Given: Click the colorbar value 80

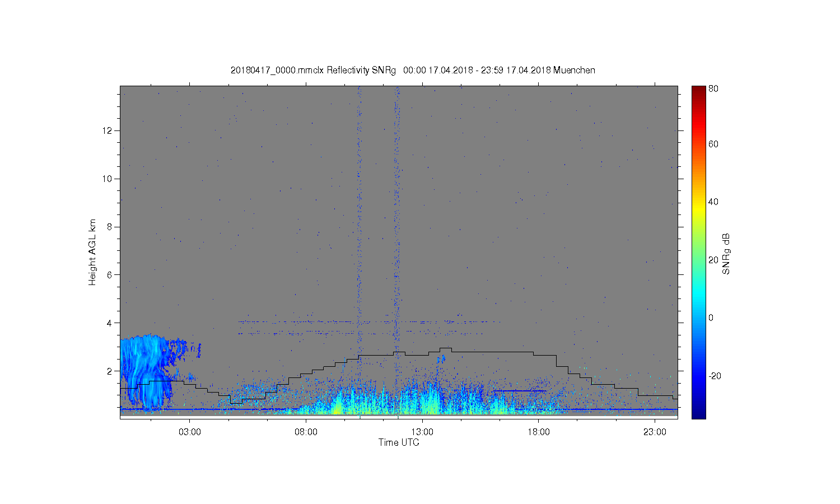Looking at the screenshot, I should (x=713, y=88).
